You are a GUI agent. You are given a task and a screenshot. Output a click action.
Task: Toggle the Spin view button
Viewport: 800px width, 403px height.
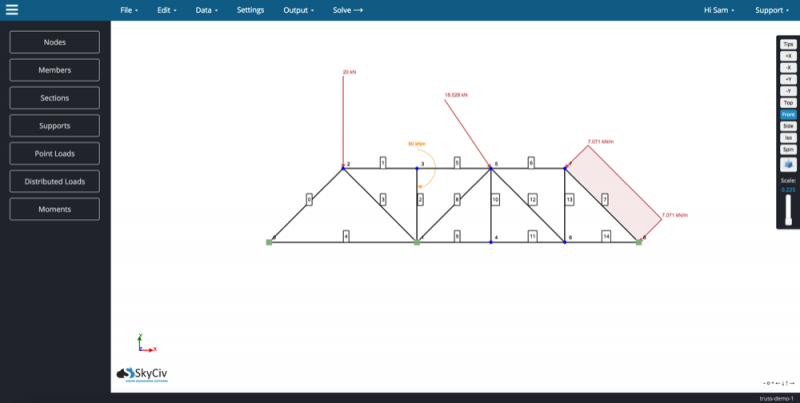pos(788,150)
